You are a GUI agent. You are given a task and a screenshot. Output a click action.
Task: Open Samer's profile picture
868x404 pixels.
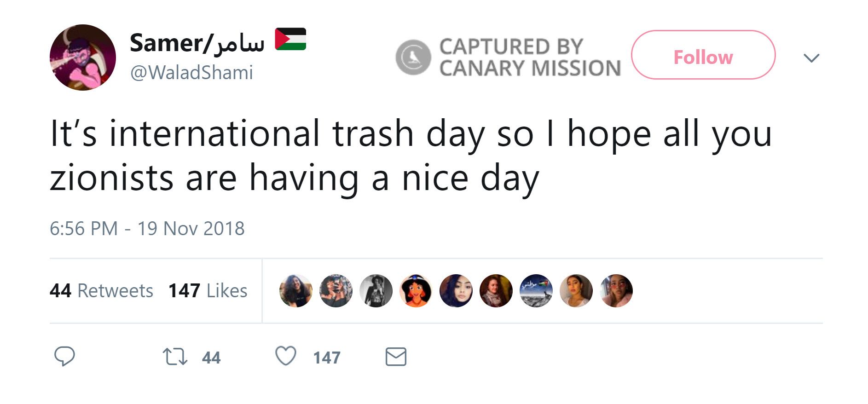tap(83, 58)
